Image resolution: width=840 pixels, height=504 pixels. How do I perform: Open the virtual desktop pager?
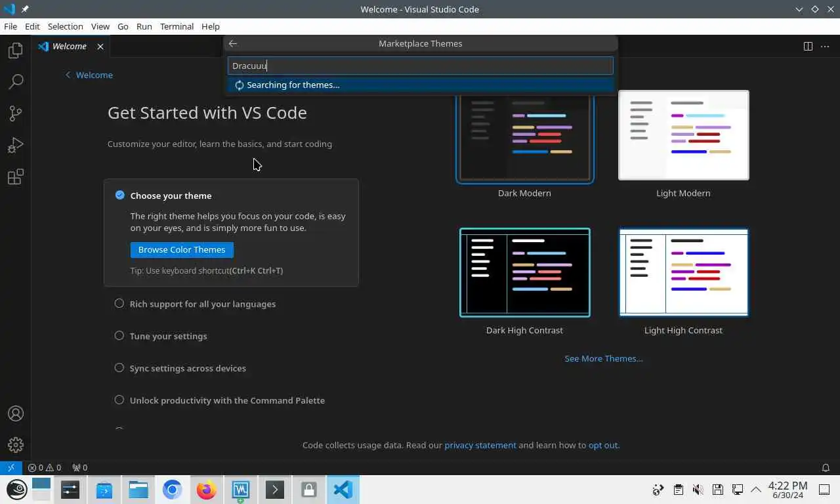coord(41,490)
